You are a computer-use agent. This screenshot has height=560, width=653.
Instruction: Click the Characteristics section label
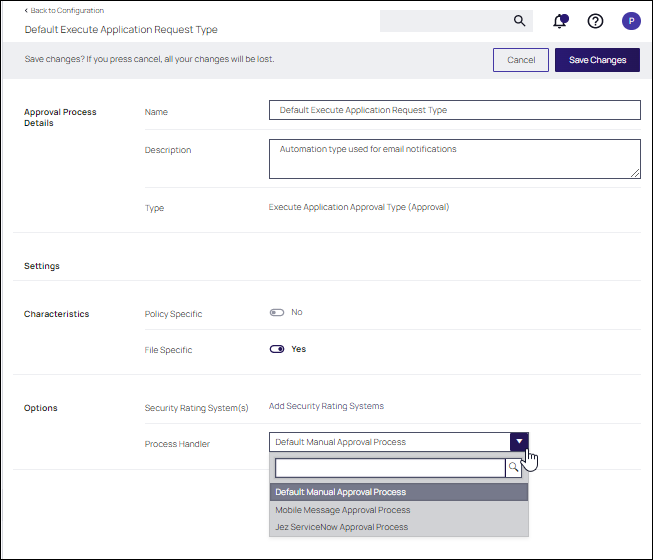pyautogui.click(x=56, y=314)
